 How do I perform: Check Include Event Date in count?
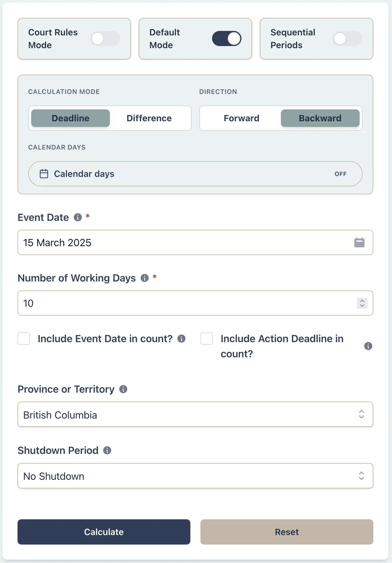coord(24,339)
